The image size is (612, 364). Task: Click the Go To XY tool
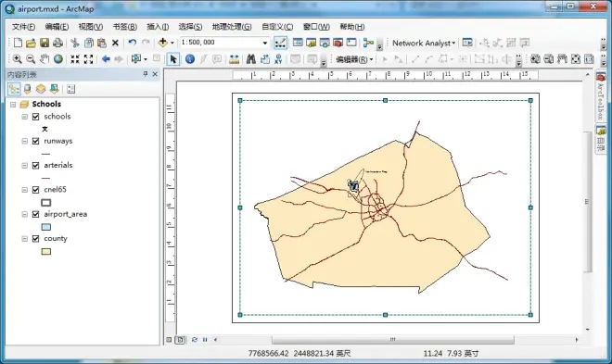click(278, 59)
